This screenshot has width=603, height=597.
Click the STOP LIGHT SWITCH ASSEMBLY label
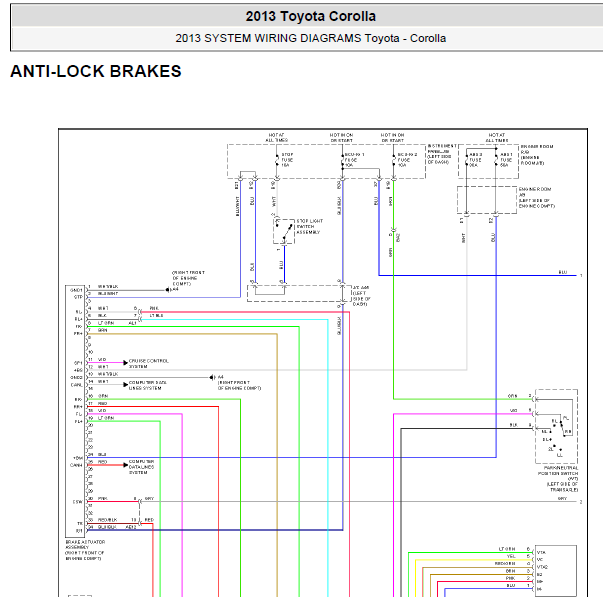pos(310,227)
